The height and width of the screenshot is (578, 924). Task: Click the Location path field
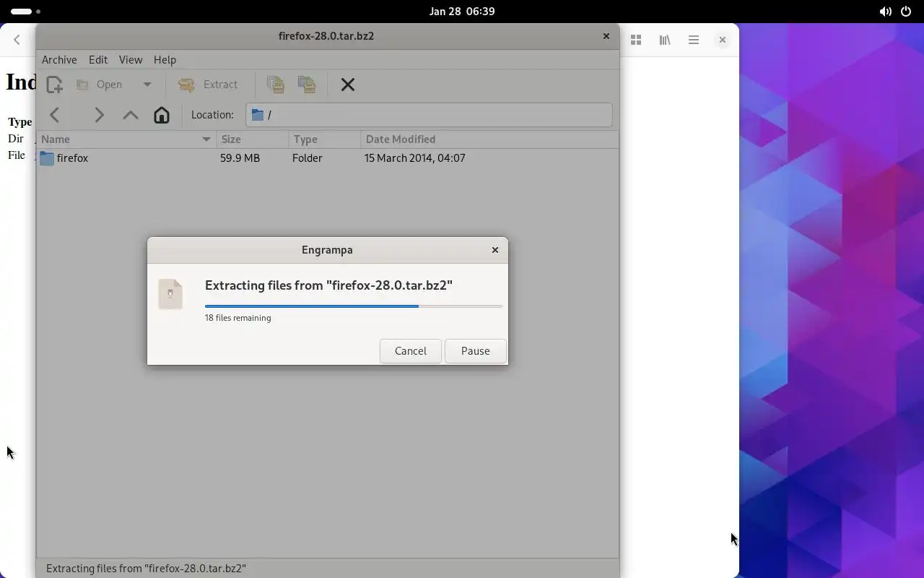(429, 115)
